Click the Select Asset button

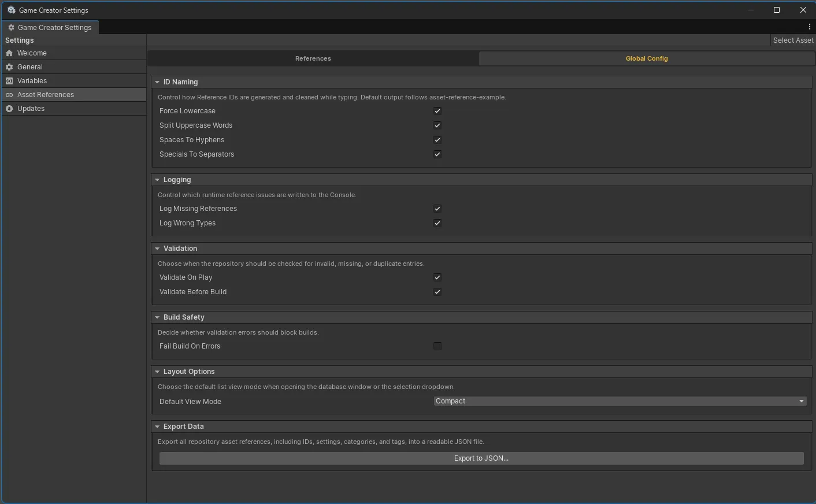click(x=793, y=40)
